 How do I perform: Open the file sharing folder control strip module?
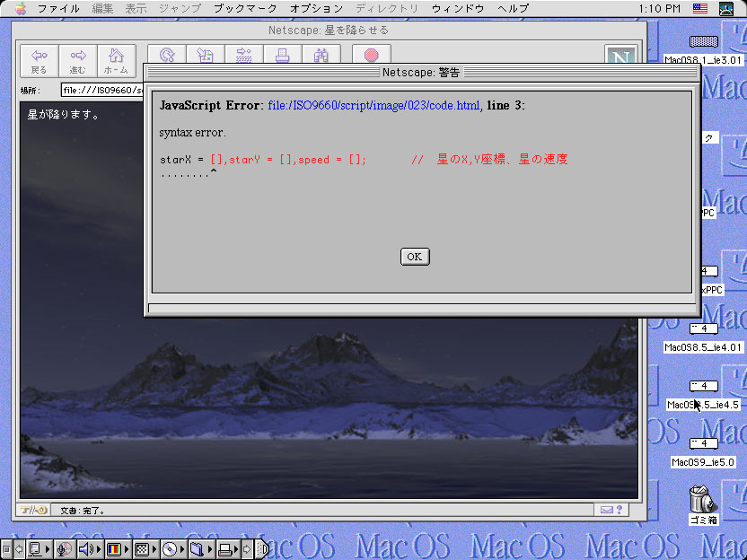click(200, 549)
